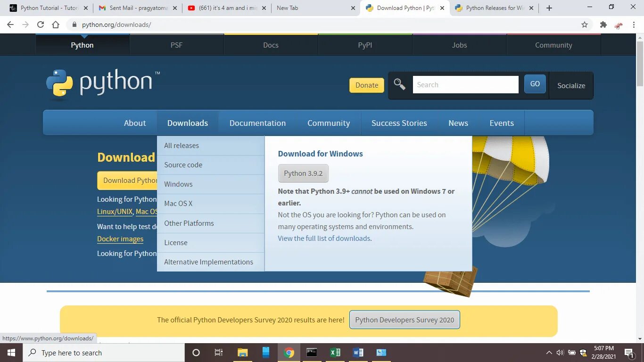Select Windows in Downloads menu
This screenshot has width=644, height=362.
[211, 184]
